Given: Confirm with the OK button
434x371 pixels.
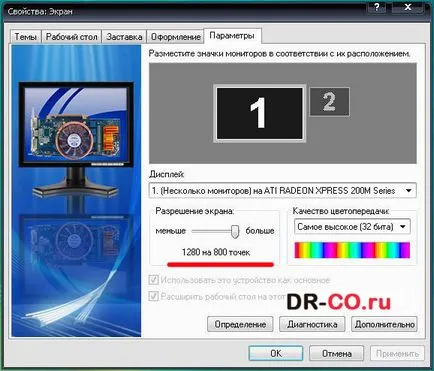Looking at the screenshot, I should pyautogui.click(x=276, y=353).
